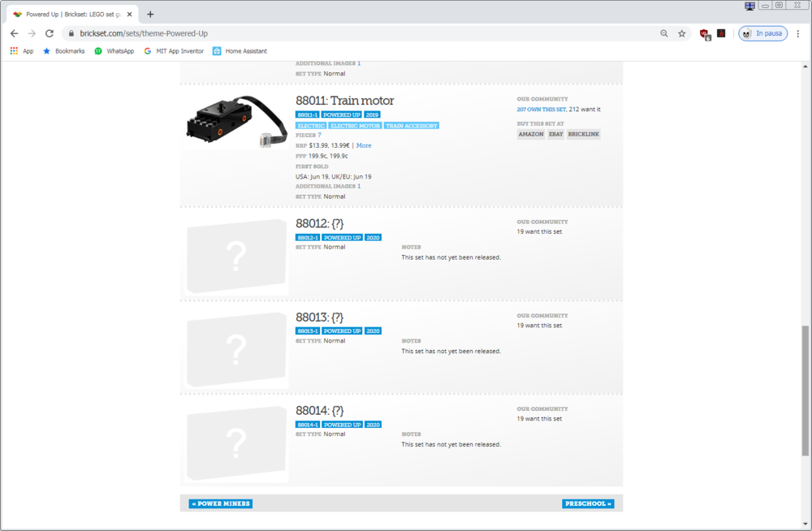Open the red shield extension icon
This screenshot has height=531, width=812.
[704, 33]
